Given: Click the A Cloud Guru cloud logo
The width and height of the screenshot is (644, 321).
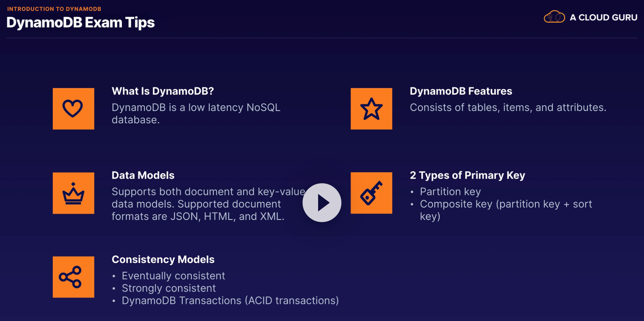Looking at the screenshot, I should 554,17.
